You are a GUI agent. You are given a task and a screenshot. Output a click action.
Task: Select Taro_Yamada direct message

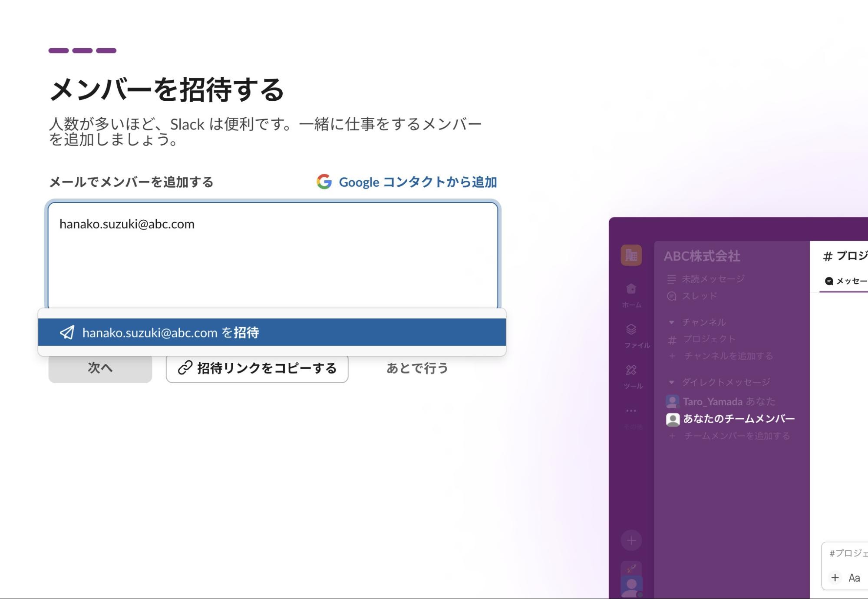[721, 401]
